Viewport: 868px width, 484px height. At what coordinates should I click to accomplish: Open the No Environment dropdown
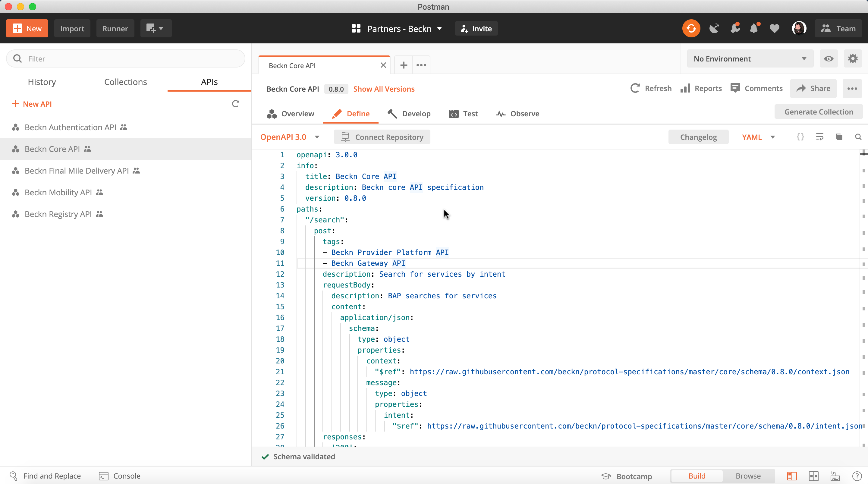coord(750,59)
